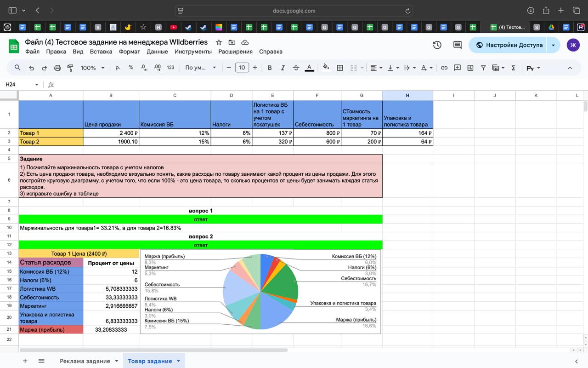Open the filter views dropdown

498,68
